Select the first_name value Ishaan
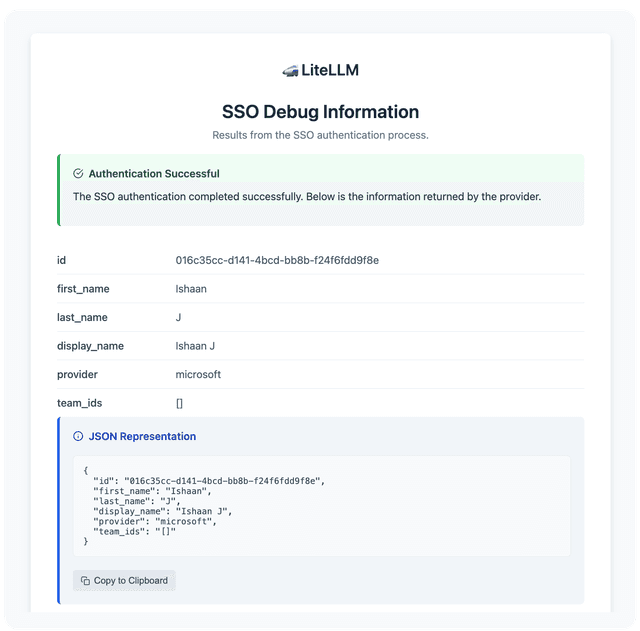 tap(191, 289)
